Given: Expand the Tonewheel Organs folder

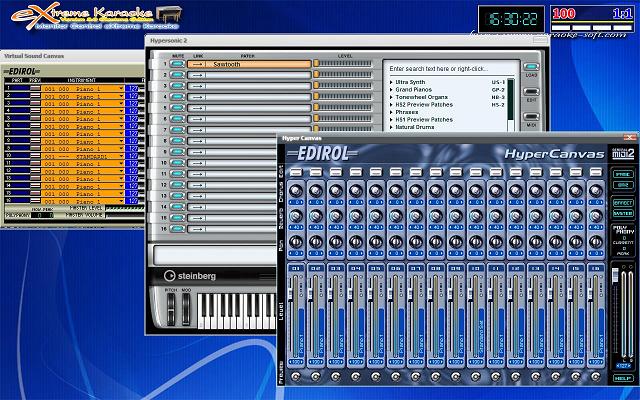Looking at the screenshot, I should pyautogui.click(x=391, y=97).
